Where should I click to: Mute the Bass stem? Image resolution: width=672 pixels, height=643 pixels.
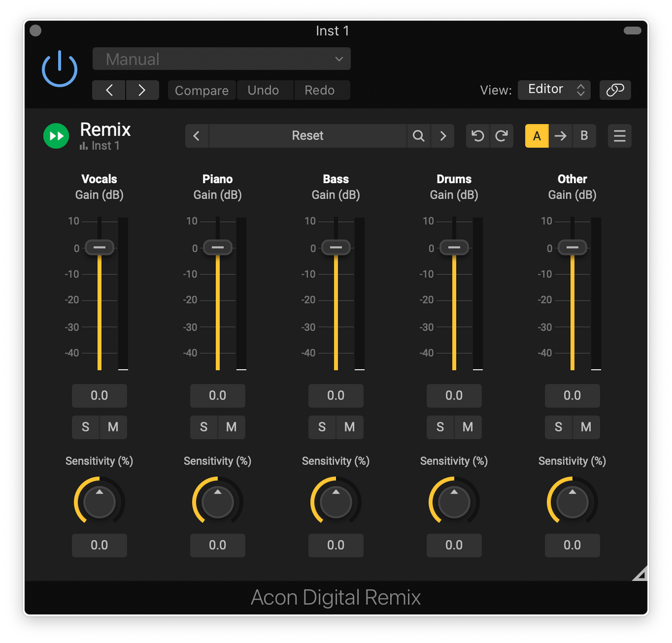(x=350, y=427)
